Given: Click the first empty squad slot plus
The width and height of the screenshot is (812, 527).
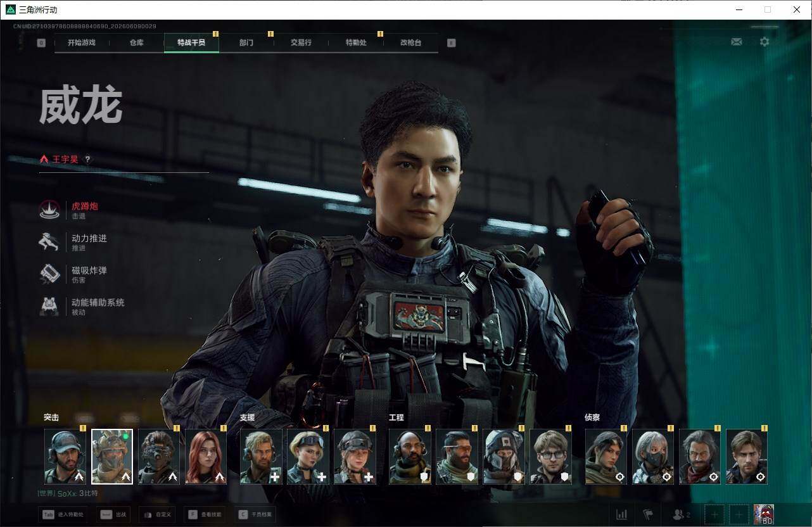Looking at the screenshot, I should (714, 514).
